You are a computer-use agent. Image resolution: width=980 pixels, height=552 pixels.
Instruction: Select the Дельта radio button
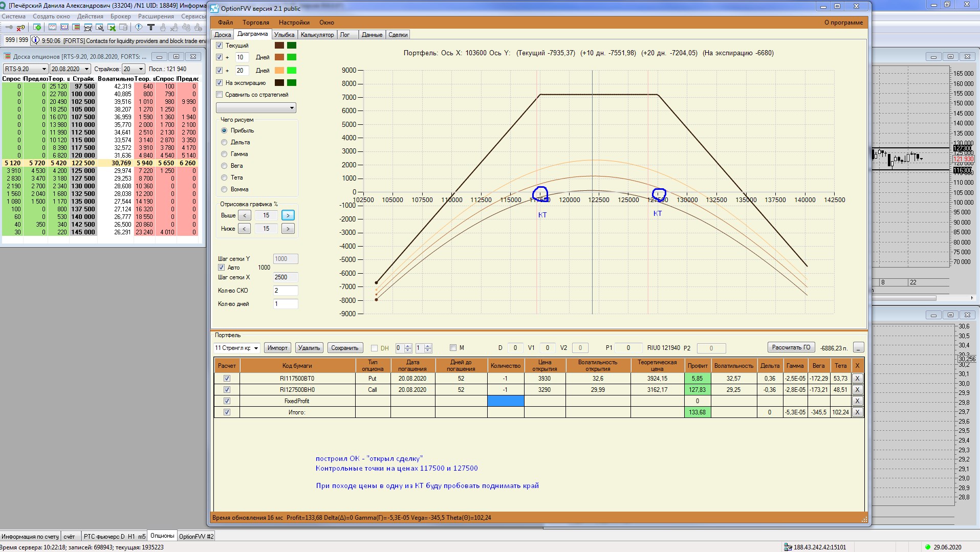(224, 142)
